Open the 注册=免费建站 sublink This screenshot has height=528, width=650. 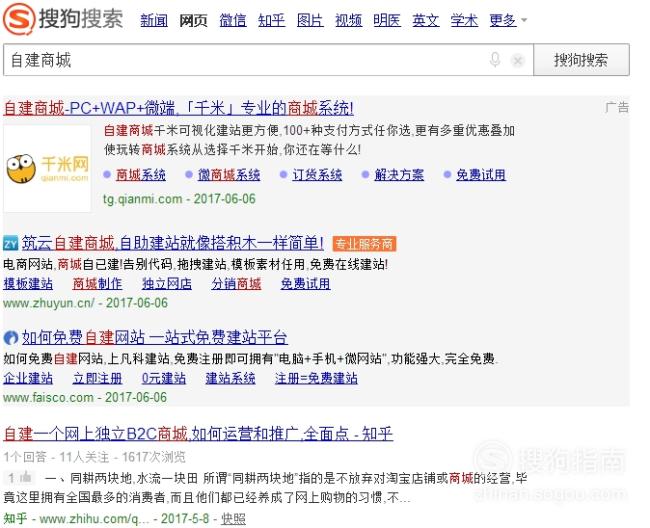316,378
